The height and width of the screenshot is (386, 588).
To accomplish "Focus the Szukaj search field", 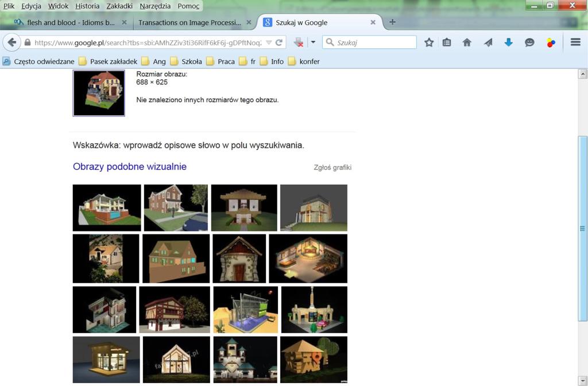I will point(369,42).
